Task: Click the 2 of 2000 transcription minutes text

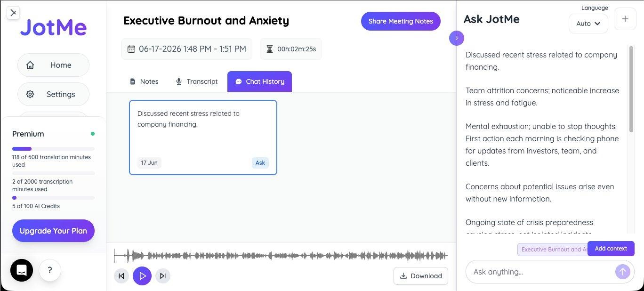Action: pos(42,186)
